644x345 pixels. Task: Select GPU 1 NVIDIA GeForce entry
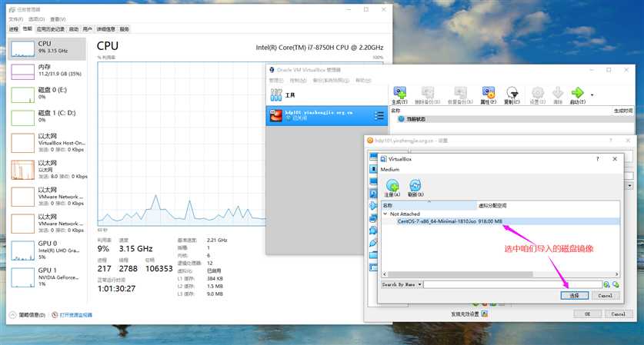[47, 277]
